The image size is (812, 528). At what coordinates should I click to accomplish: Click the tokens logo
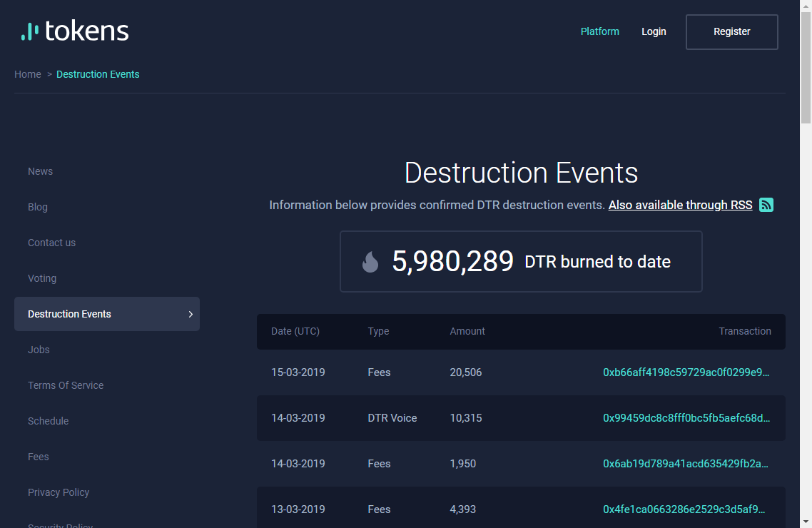coord(75,31)
